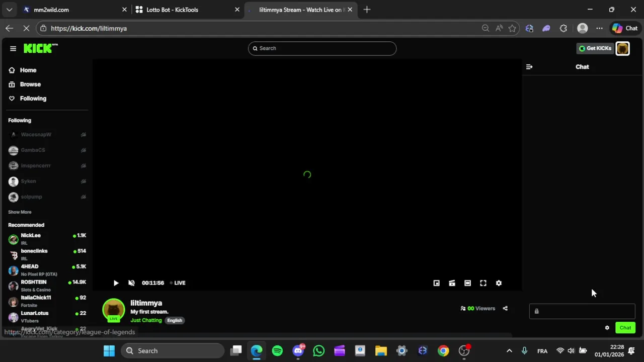Send message with green Chat button
The height and width of the screenshot is (362, 644).
(x=625, y=328)
